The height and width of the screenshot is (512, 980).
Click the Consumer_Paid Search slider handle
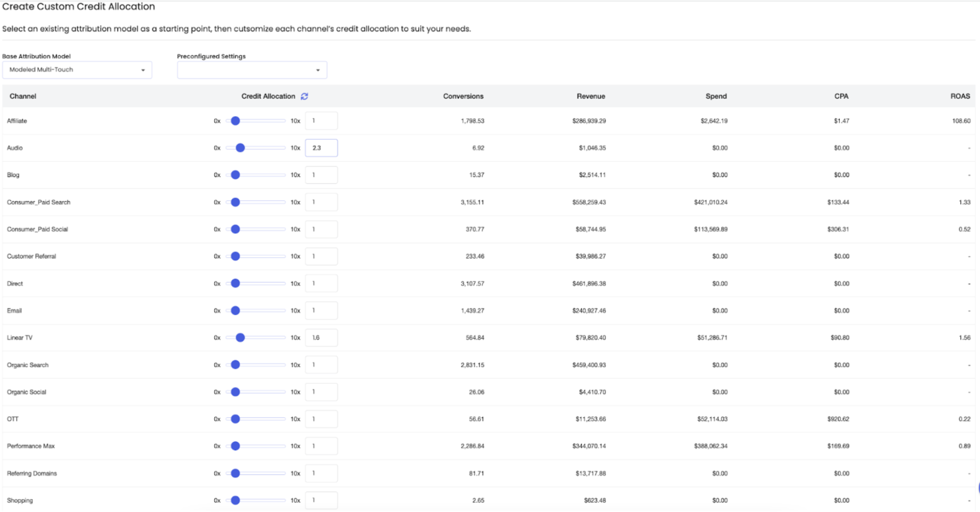(235, 202)
